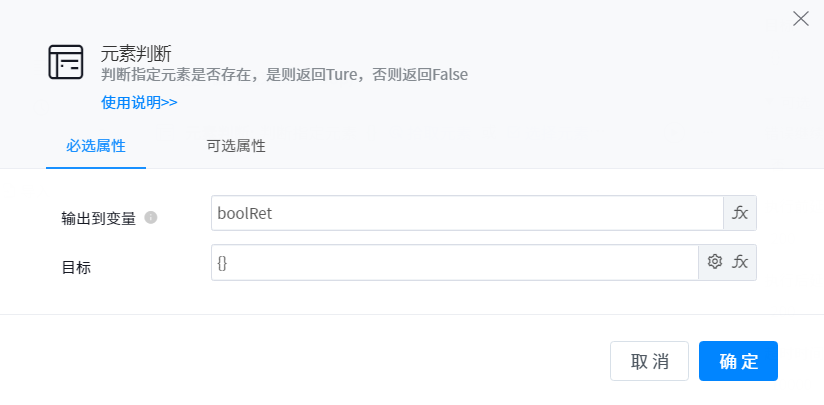Switch to the 必选属性 tab
This screenshot has height=405, width=824.
coord(96,146)
